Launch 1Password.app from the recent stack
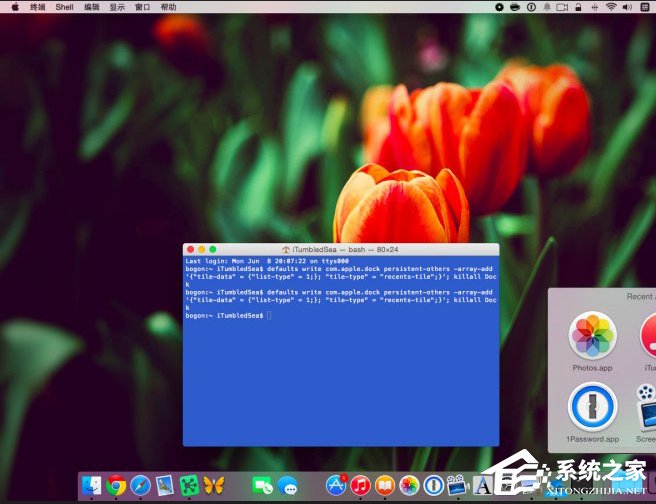Image resolution: width=656 pixels, height=504 pixels. point(592,408)
